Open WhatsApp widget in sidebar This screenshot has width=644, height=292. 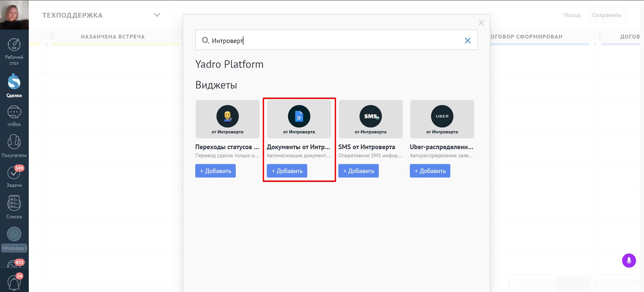click(x=14, y=239)
